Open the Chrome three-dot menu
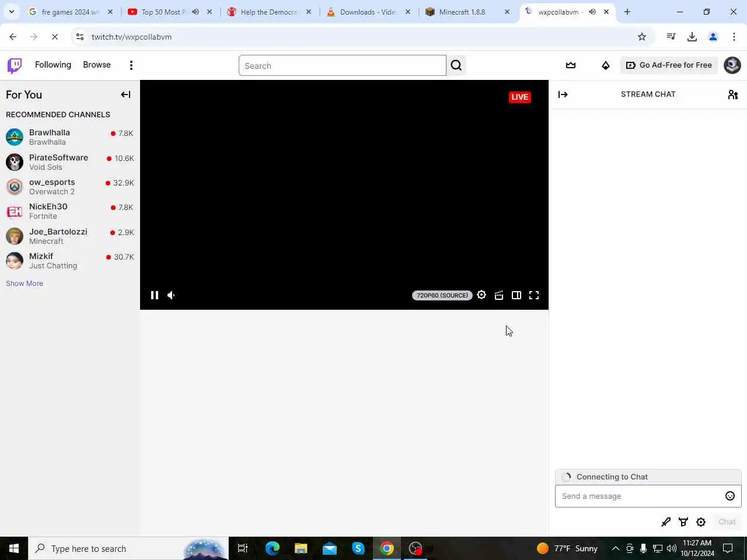This screenshot has height=560, width=747. [x=734, y=37]
